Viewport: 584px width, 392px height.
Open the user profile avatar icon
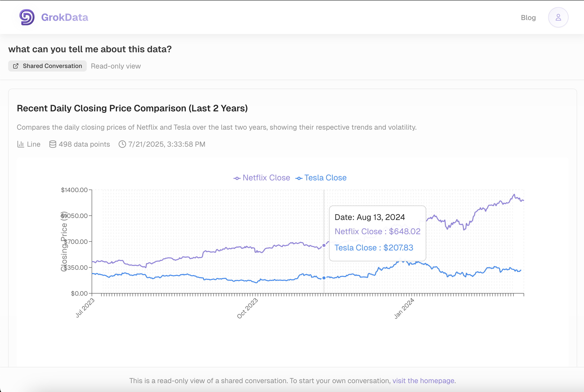pyautogui.click(x=558, y=17)
